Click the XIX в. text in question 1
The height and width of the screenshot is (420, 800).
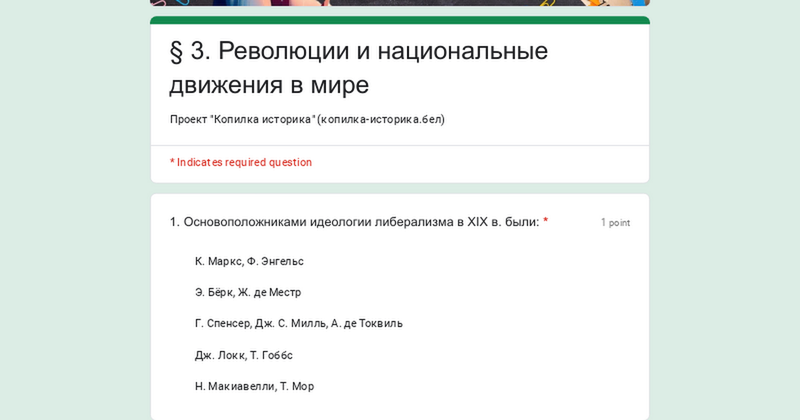[484, 222]
